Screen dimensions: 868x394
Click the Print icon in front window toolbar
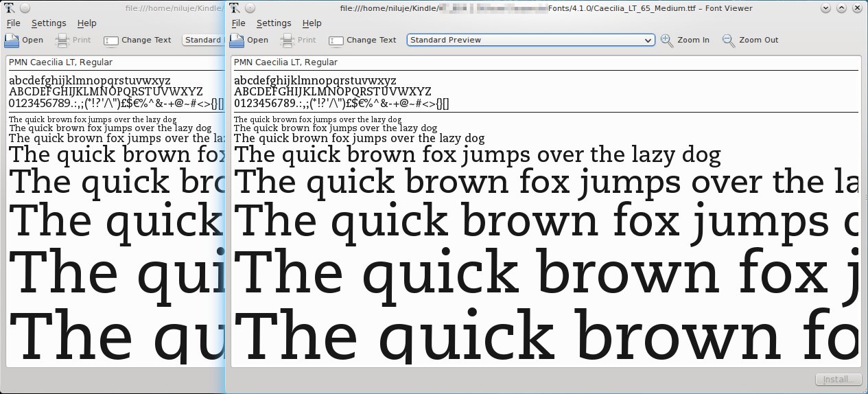point(288,40)
